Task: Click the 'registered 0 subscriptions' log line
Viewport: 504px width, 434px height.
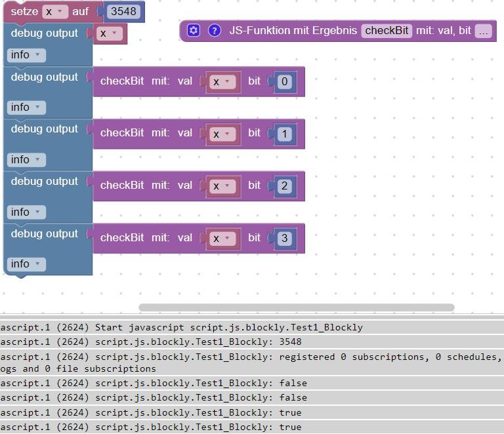Action: 252,363
